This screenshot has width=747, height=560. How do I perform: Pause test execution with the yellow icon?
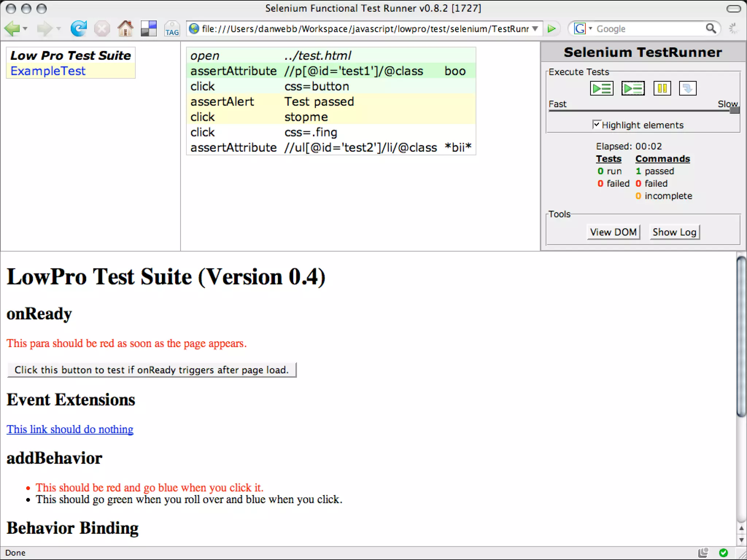pyautogui.click(x=662, y=88)
